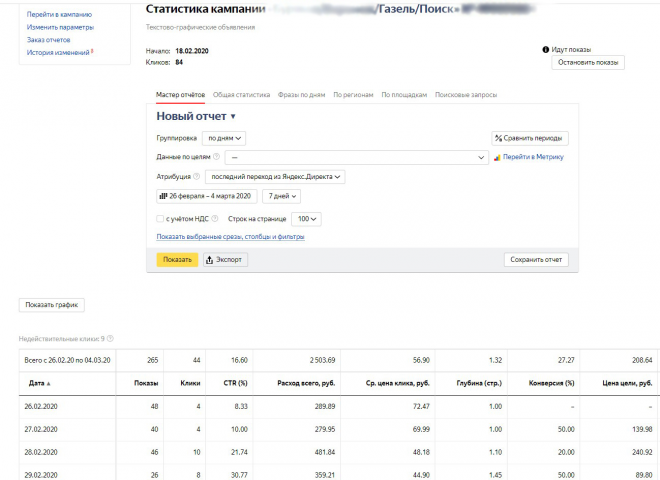The width and height of the screenshot is (660, 480).
Task: Open the 7 дней period dropdown
Action: 282,196
